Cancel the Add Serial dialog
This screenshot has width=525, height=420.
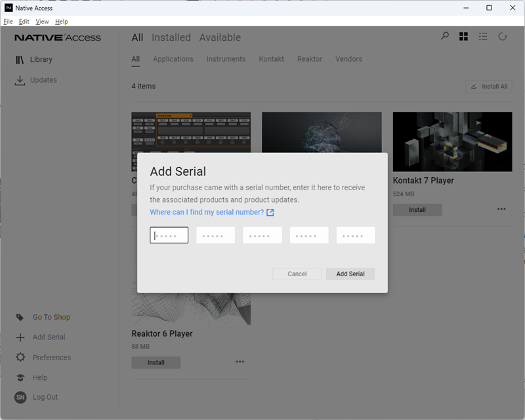point(297,274)
